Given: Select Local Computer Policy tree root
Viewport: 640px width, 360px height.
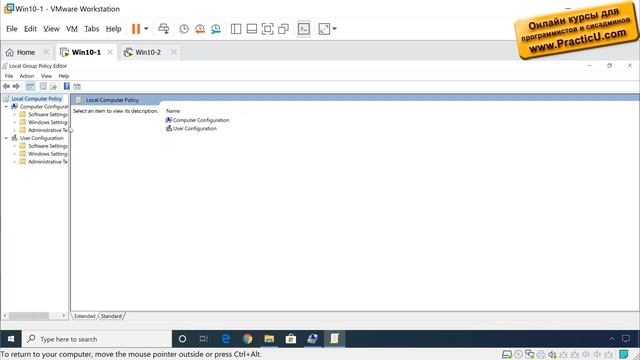Looking at the screenshot, I should tap(36, 99).
